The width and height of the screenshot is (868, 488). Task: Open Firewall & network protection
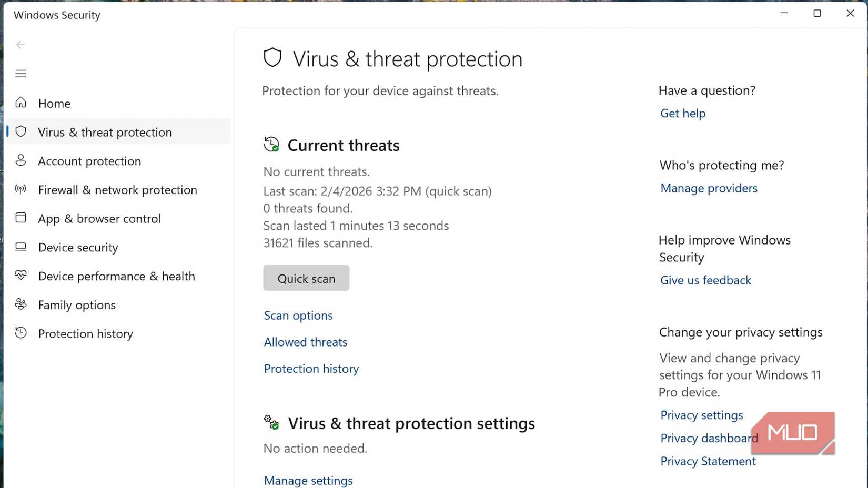pos(117,190)
